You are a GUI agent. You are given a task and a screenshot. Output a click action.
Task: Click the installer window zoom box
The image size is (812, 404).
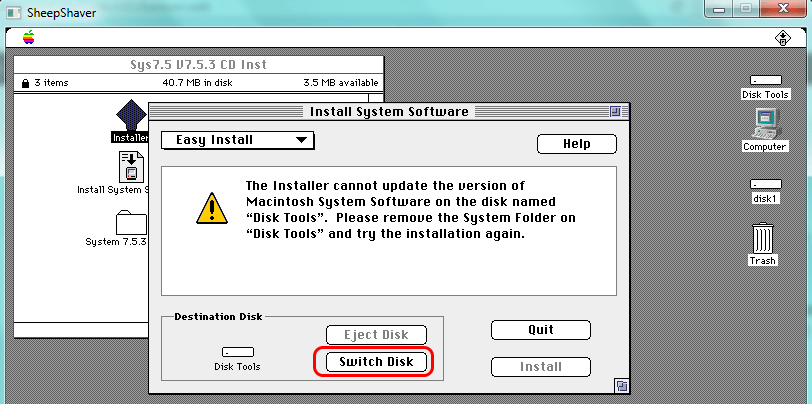click(615, 111)
